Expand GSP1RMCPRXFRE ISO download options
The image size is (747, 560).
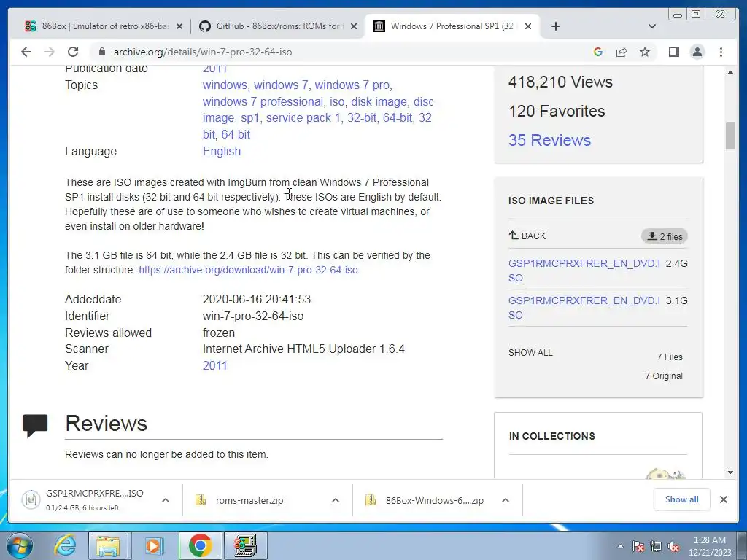(x=166, y=500)
